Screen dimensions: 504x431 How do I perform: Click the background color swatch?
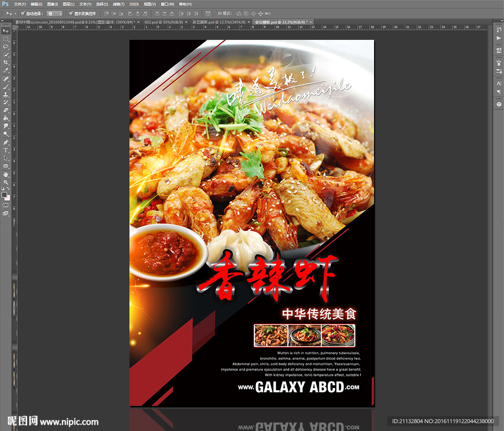point(8,198)
